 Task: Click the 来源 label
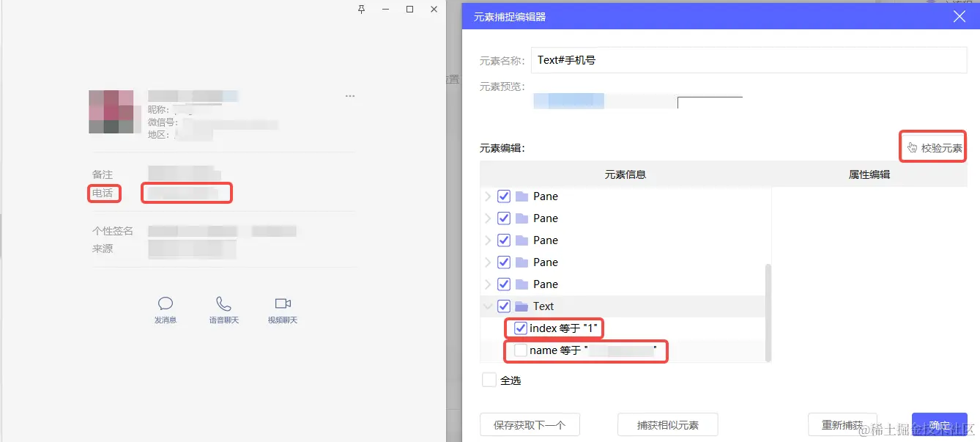tap(103, 249)
